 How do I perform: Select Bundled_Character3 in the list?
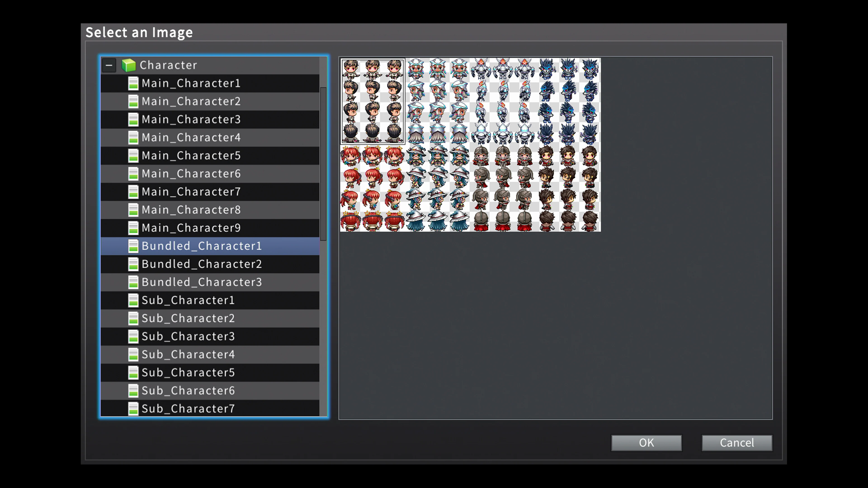point(201,282)
